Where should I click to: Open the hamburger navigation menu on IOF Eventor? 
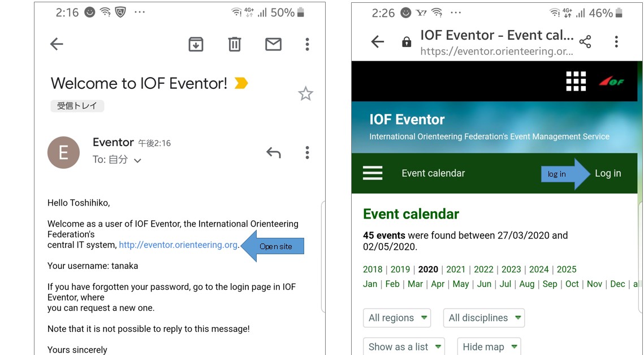click(x=373, y=173)
